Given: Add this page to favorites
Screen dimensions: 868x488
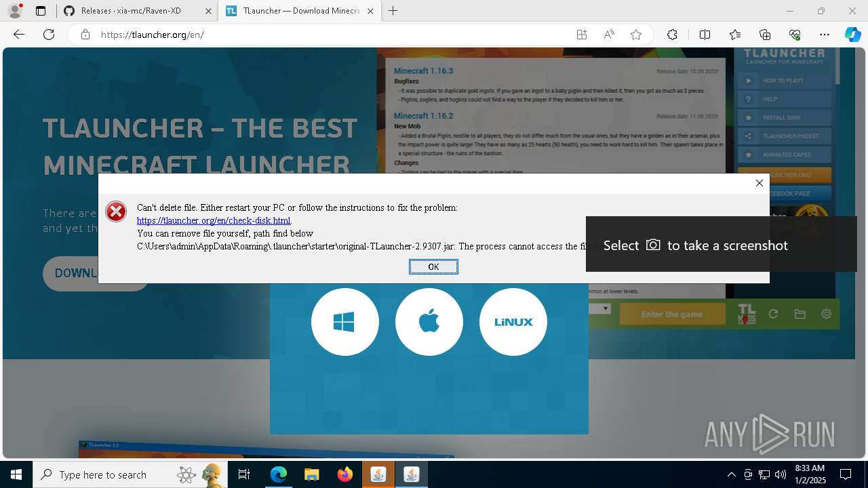Looking at the screenshot, I should tap(636, 35).
